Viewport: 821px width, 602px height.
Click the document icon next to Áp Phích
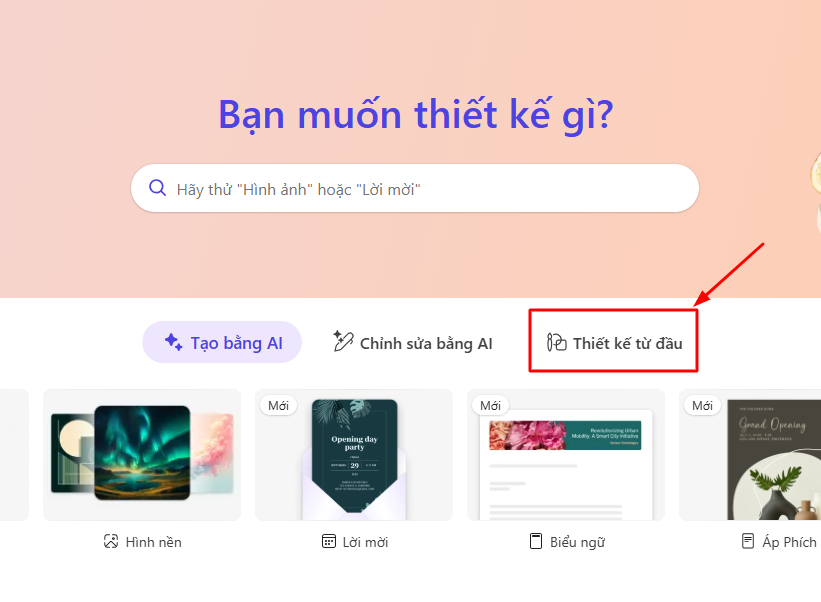pos(748,541)
